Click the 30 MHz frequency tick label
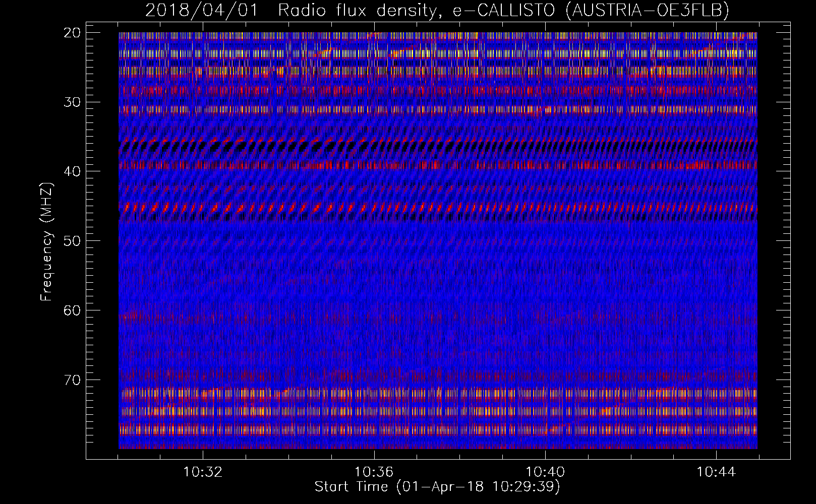Screen dimensions: 816x504 point(73,102)
